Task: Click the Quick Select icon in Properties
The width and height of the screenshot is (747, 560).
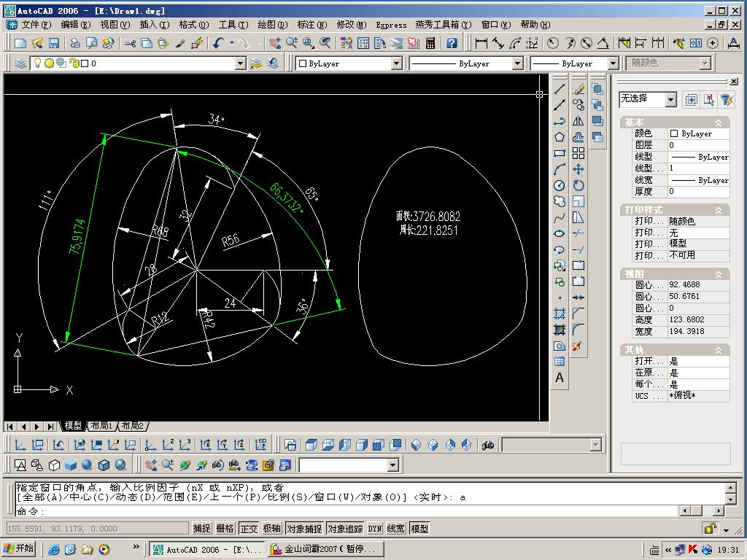Action: [726, 99]
